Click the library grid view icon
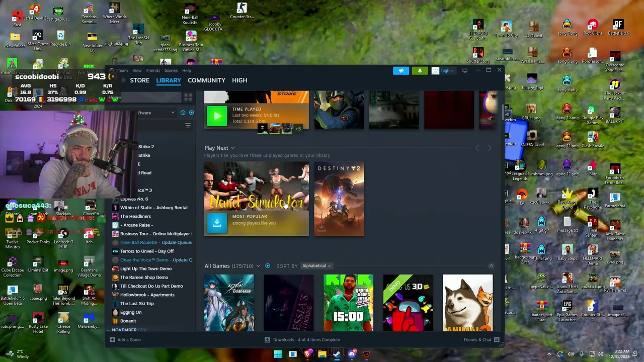The image size is (644, 362). click(188, 97)
